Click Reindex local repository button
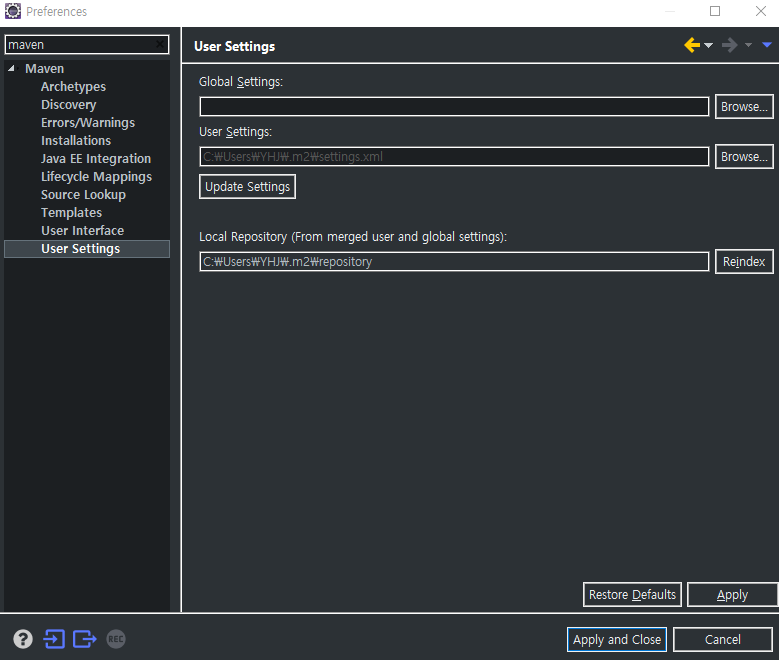Screen dimensions: 779x660 tap(744, 261)
